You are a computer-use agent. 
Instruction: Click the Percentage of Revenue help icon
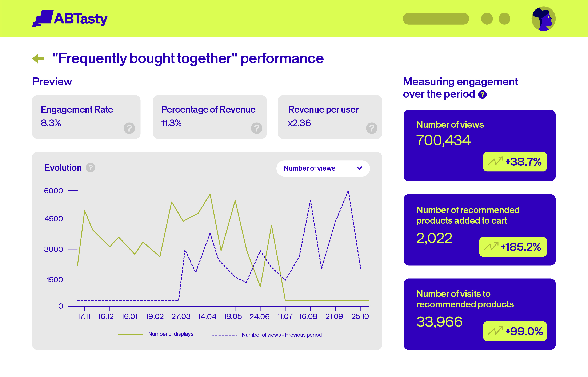click(x=256, y=128)
